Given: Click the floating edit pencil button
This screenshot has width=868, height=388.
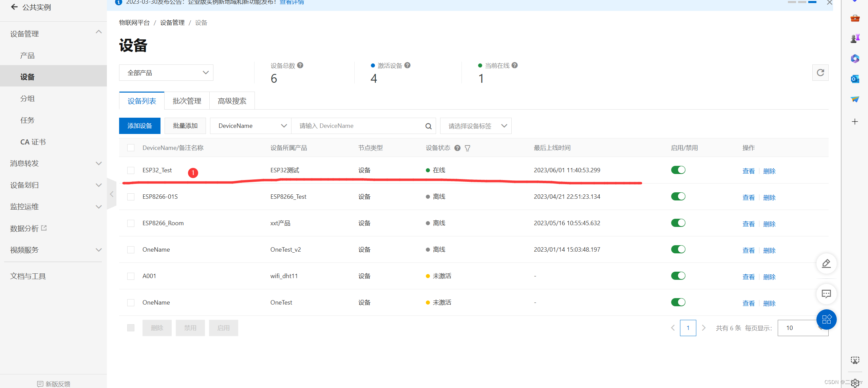Looking at the screenshot, I should tap(826, 264).
